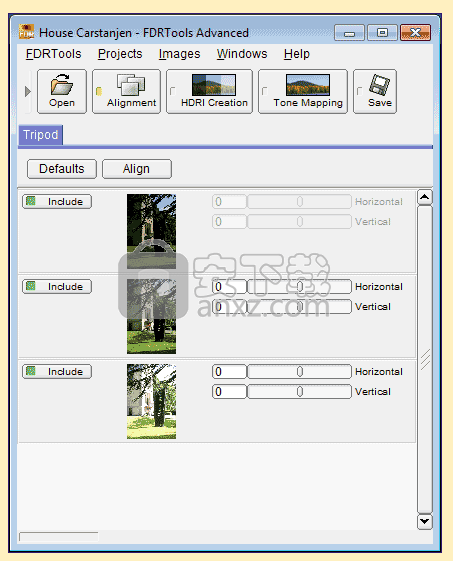The width and height of the screenshot is (453, 561).
Task: Click the scroll up arrow of image list
Action: tap(425, 197)
